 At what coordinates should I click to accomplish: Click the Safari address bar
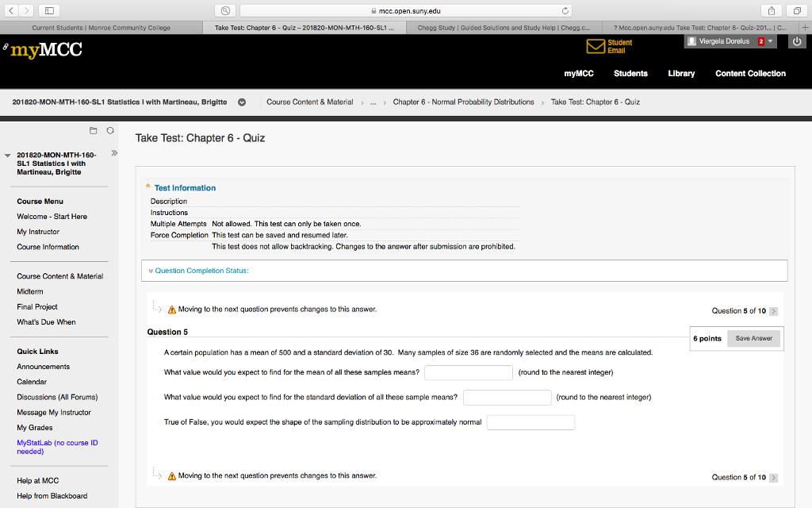(406, 10)
